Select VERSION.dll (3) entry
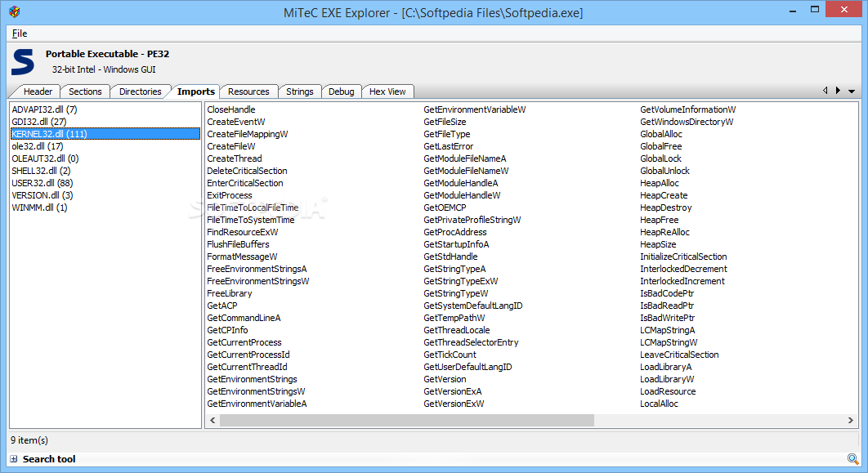Screen dimensions: 868x473 pos(42,195)
